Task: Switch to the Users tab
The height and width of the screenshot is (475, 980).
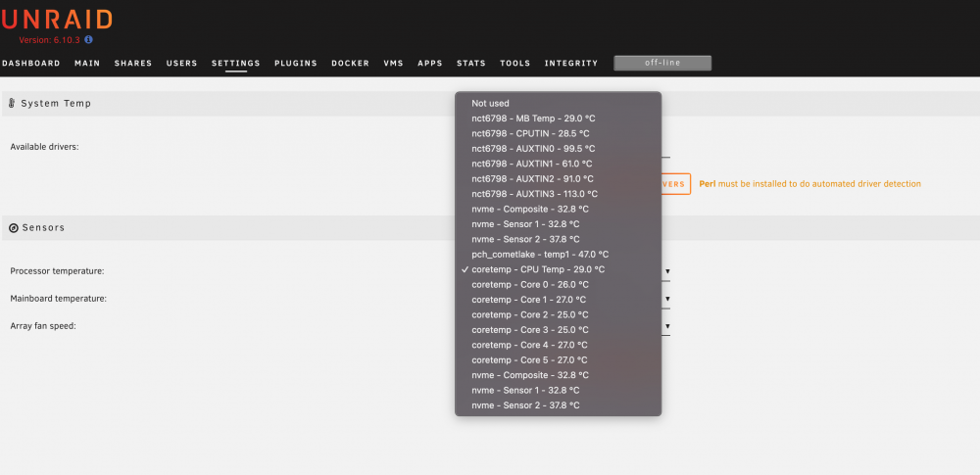Action: click(182, 63)
